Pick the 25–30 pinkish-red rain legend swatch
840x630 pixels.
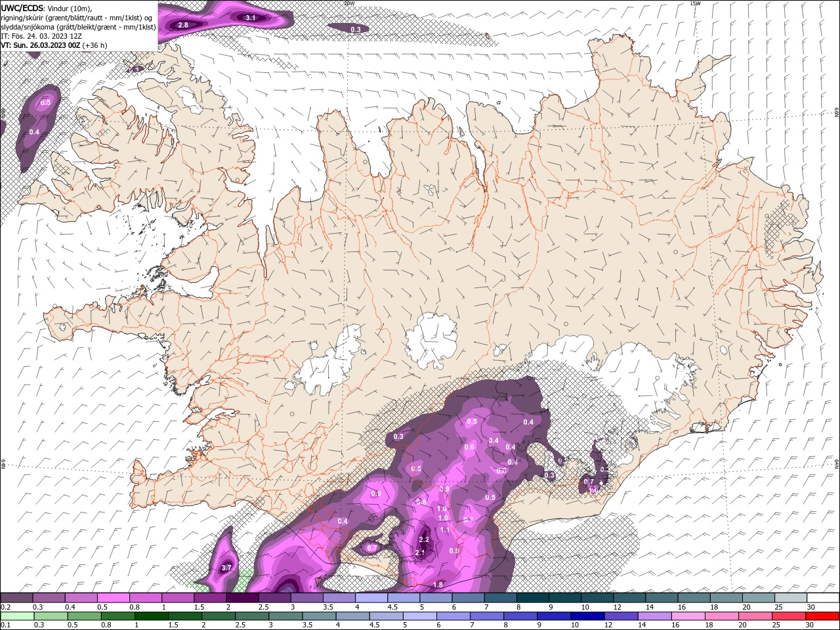point(789,616)
